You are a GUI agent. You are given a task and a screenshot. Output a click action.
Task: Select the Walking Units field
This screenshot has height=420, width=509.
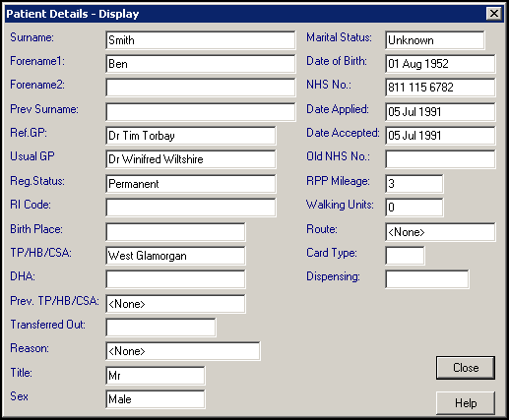414,208
